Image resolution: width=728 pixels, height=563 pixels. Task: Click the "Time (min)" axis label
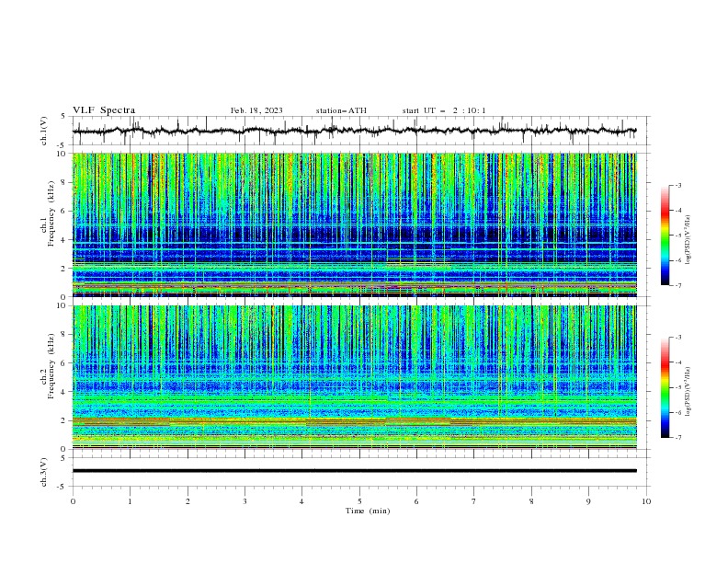click(368, 511)
